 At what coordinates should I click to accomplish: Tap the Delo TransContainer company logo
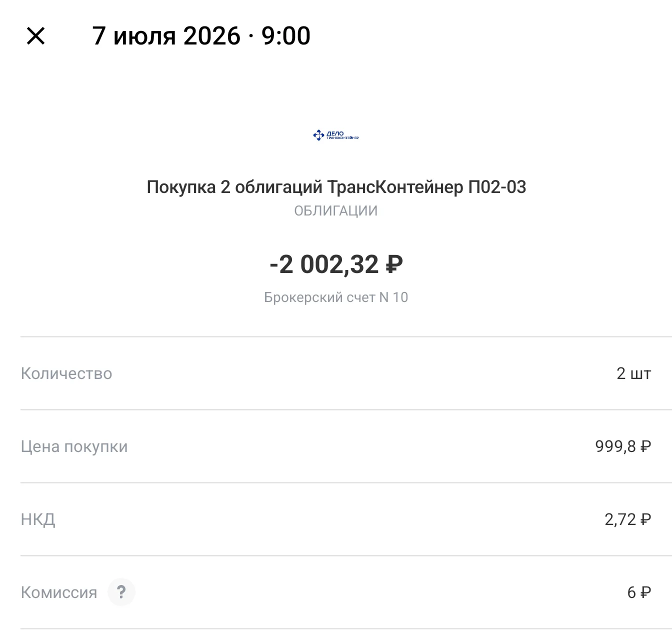pos(336,135)
